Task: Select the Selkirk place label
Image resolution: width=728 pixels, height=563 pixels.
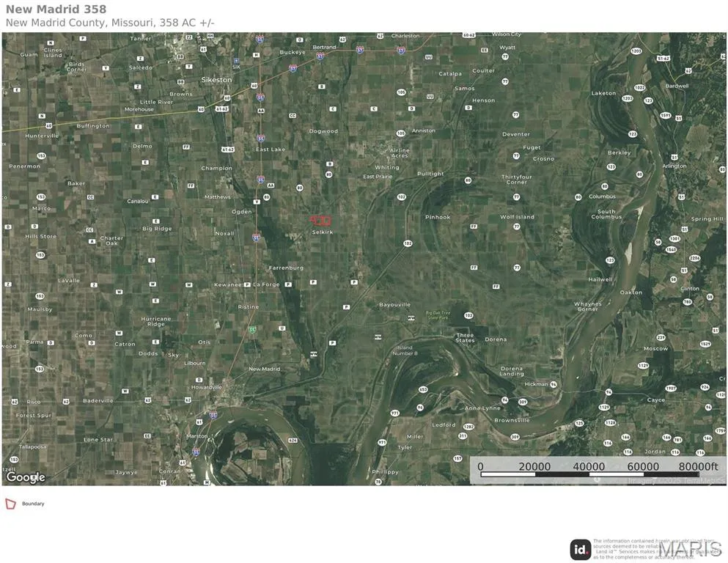Action: point(321,232)
